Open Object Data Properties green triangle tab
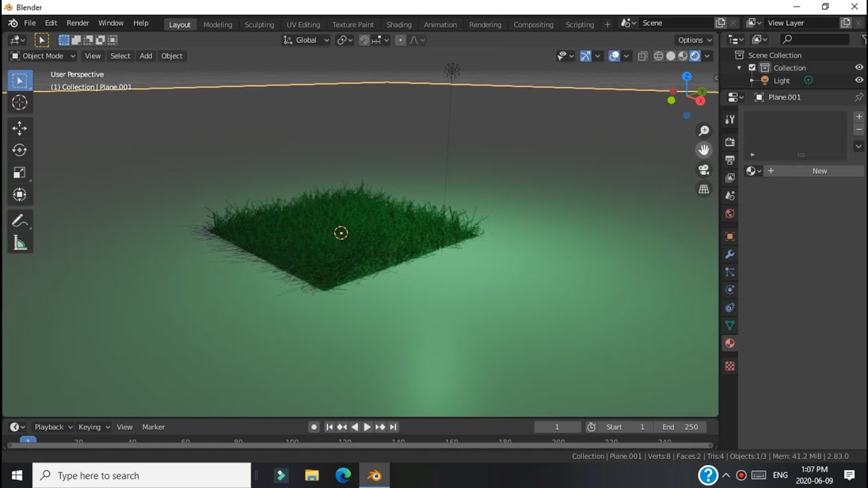The image size is (868, 488). coord(730,325)
